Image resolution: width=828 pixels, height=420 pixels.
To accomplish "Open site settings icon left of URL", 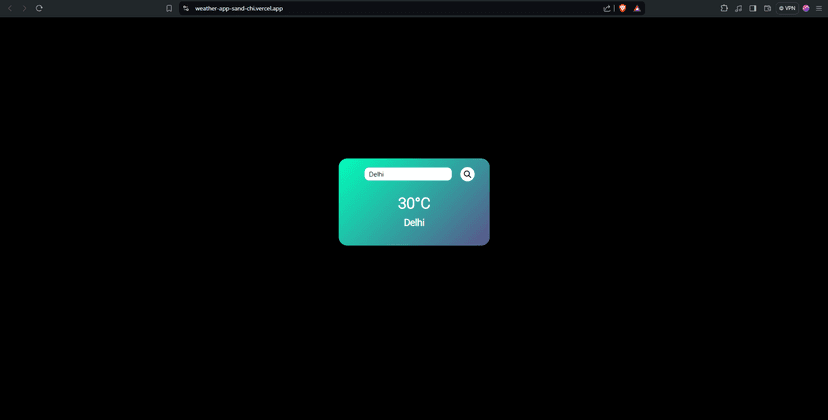I will pos(186,8).
